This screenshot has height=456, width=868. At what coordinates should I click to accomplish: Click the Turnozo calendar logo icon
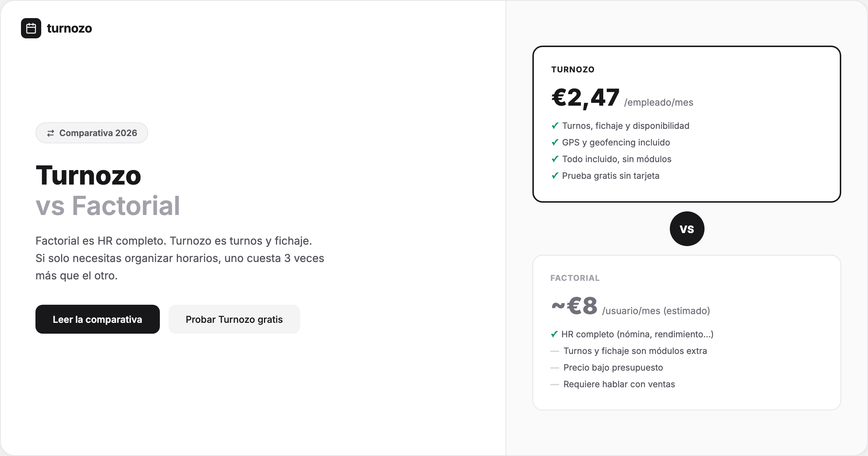(x=31, y=28)
